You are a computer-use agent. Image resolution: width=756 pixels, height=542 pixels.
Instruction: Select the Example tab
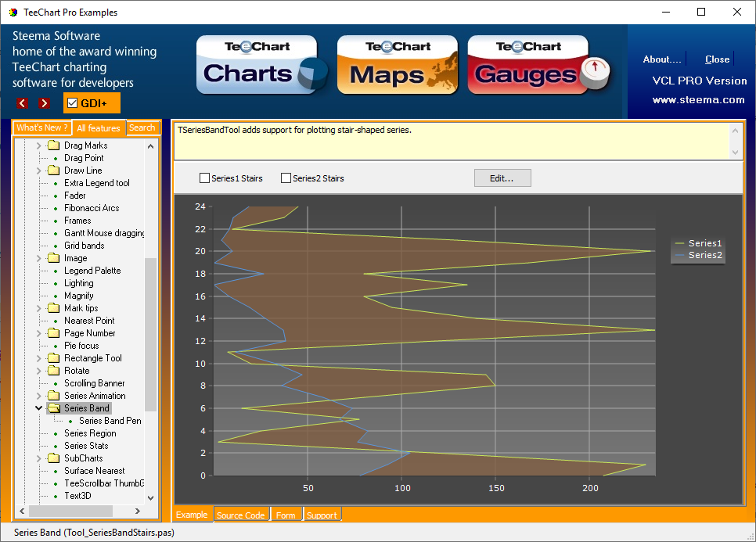click(x=192, y=515)
